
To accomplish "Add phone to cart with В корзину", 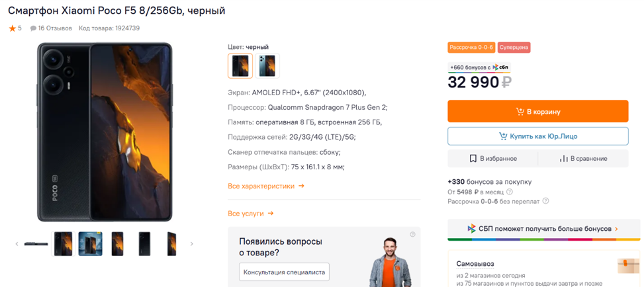I will (537, 112).
